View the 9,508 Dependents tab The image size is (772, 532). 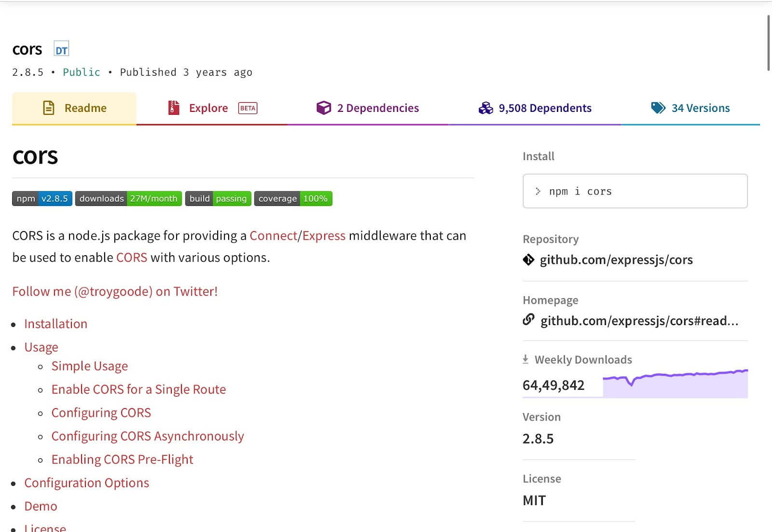pyautogui.click(x=535, y=108)
